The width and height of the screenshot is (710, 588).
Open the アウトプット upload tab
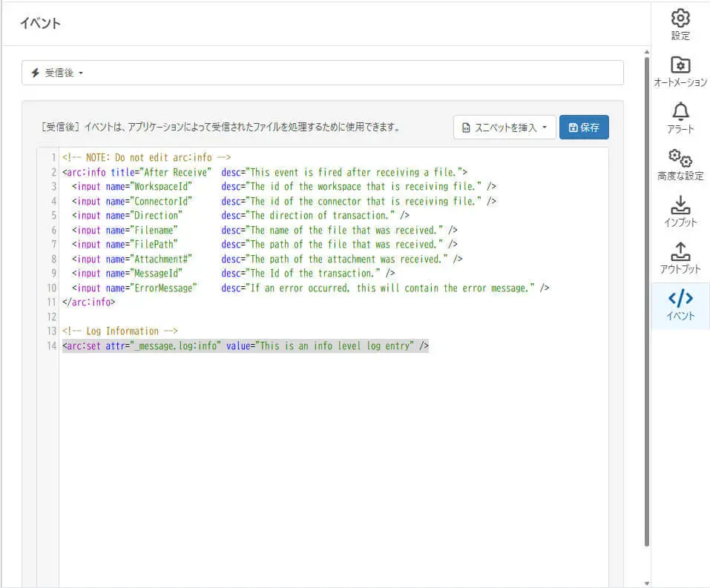tap(680, 259)
